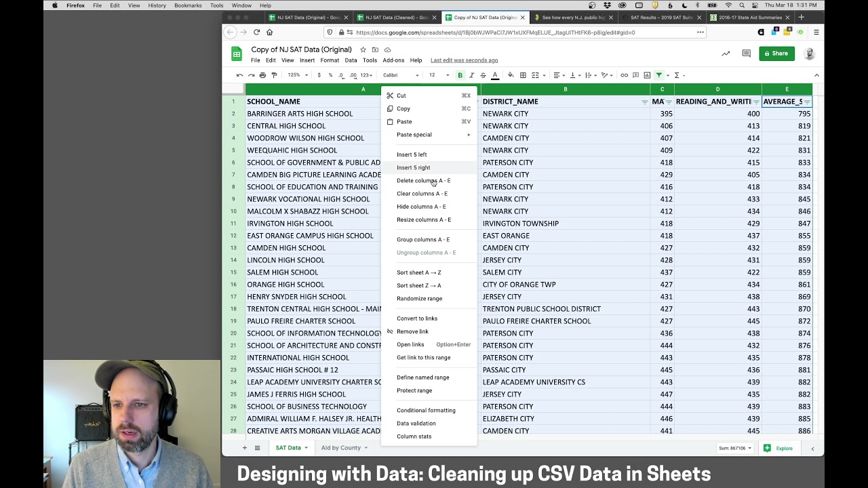Choose Cut in the context menu

pos(429,96)
